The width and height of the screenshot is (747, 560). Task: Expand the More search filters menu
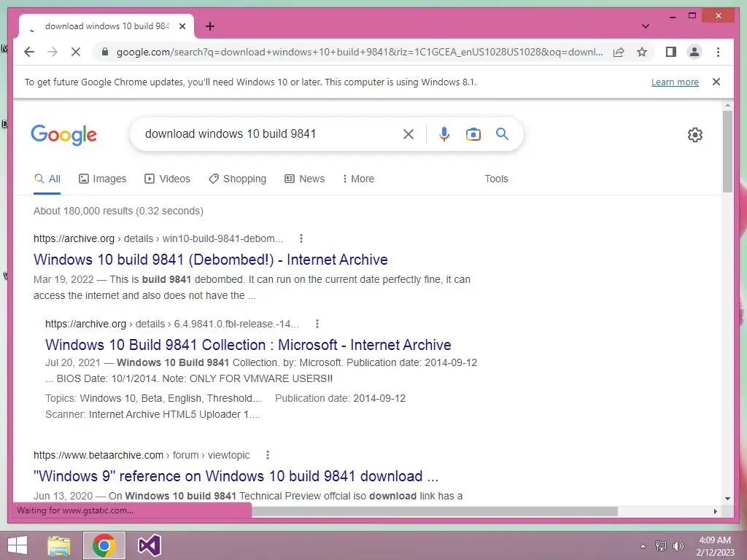pyautogui.click(x=358, y=179)
